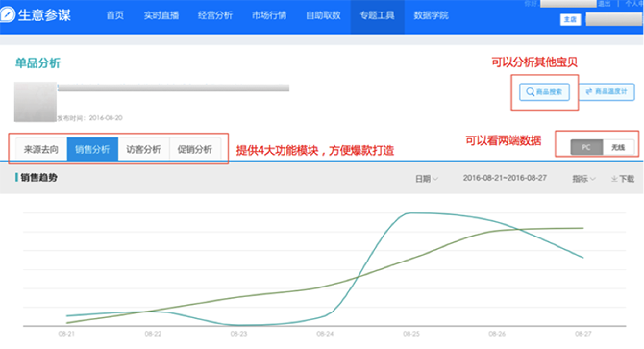The height and width of the screenshot is (349, 644).
Task: Click the blurred product title link
Action: [173, 87]
